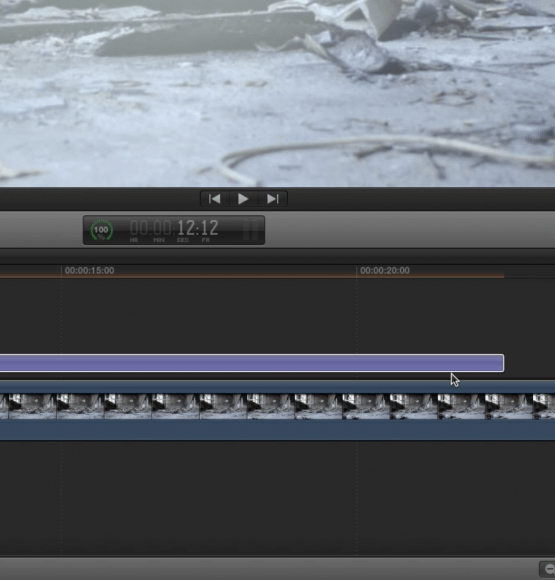Viewport: 555px width, 580px height.
Task: Click the orange render bar under ruler
Action: (x=252, y=276)
